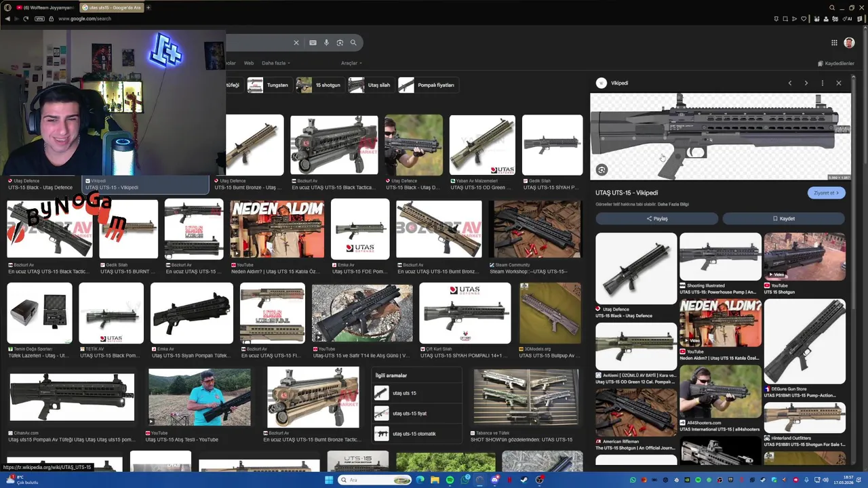Viewport: 868px width, 488px height.
Task: Open the Web search filter
Action: pyautogui.click(x=249, y=63)
